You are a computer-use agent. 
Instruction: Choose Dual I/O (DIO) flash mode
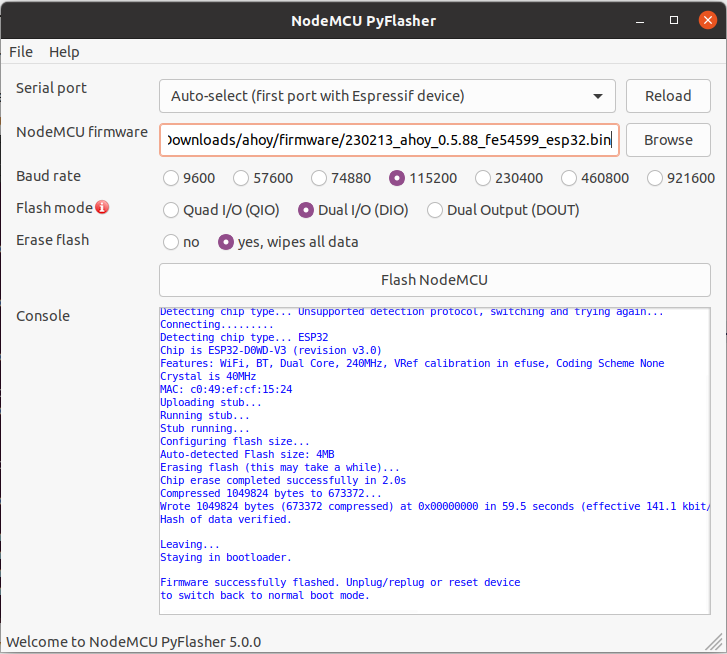353,210
